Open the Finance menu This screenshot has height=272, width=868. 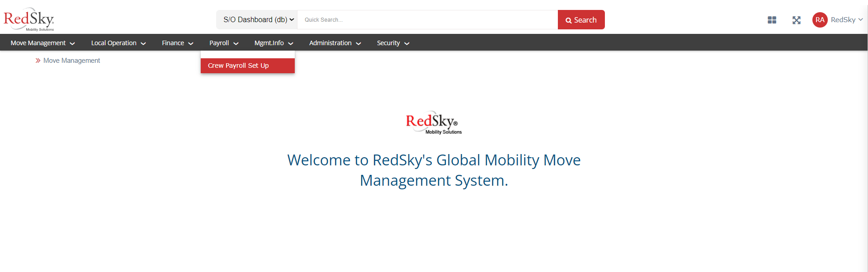pyautogui.click(x=178, y=43)
